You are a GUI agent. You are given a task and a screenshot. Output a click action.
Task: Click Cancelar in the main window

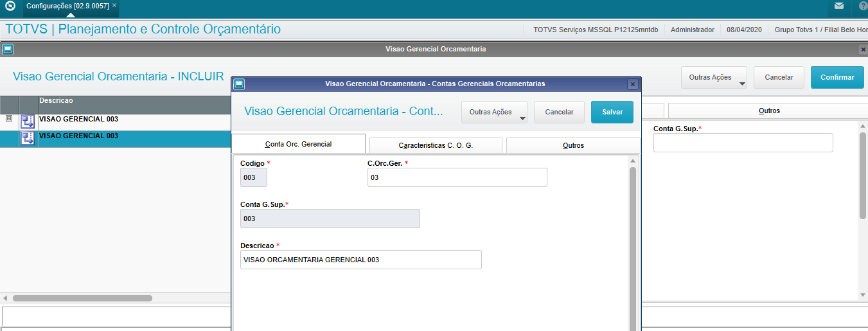(x=779, y=77)
